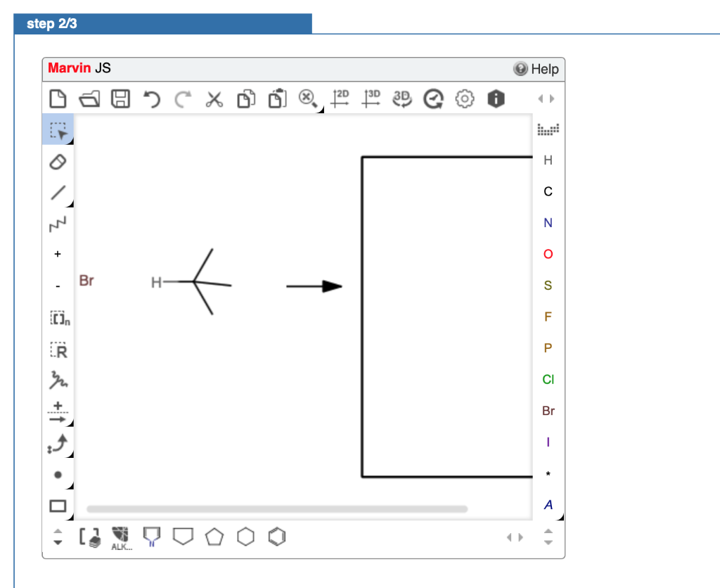Select the Reaction Arrow tool
Viewport: 720px width, 588px height.
tap(58, 411)
